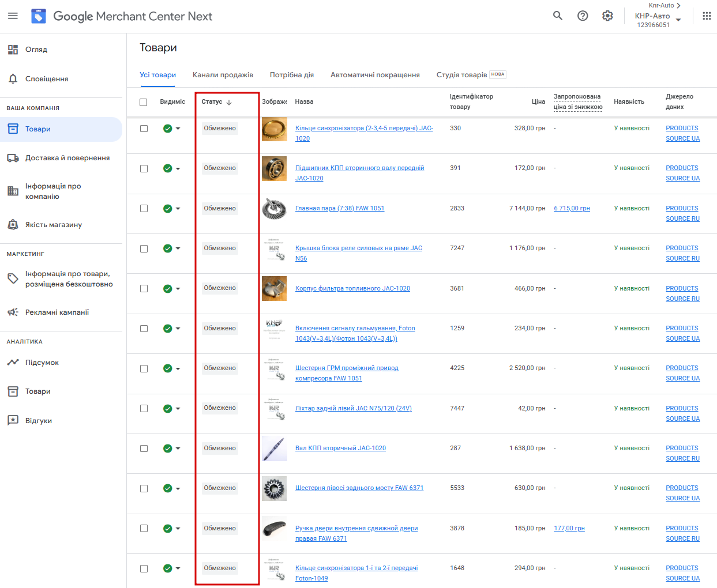Image resolution: width=717 pixels, height=588 pixels.
Task: Open the help question mark icon
Action: [x=583, y=16]
